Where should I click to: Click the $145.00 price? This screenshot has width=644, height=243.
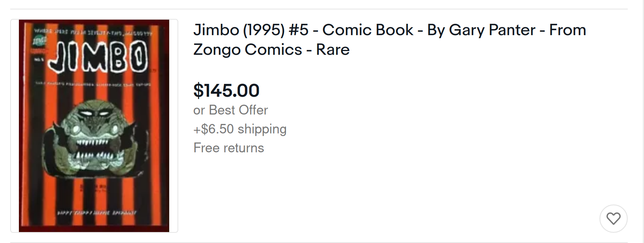click(226, 90)
